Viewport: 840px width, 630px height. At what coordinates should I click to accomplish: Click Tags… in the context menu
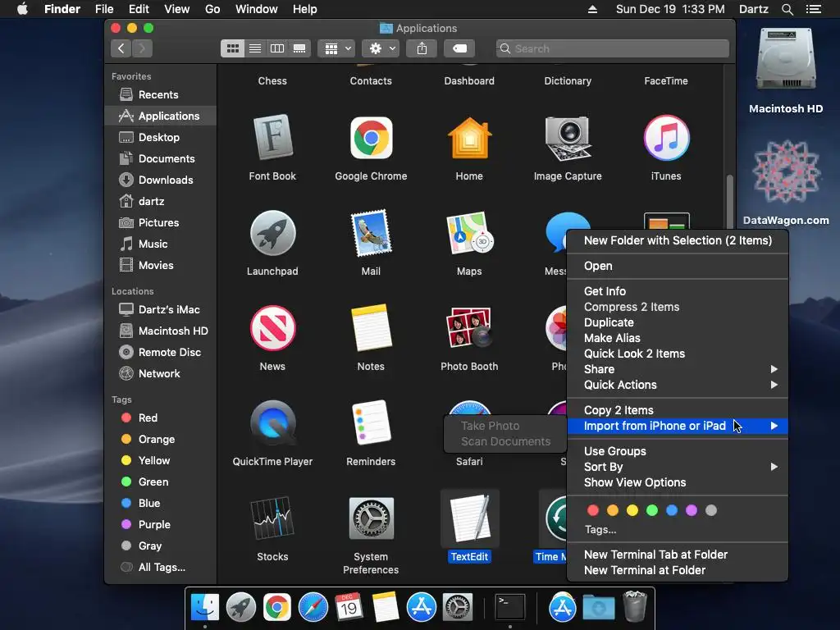[600, 530]
